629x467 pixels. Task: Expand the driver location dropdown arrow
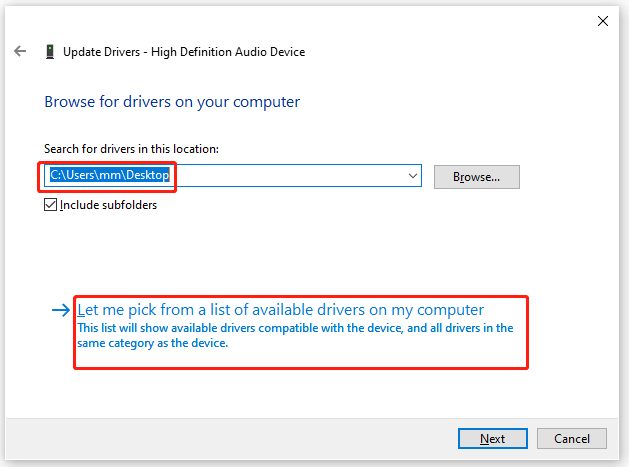pos(413,176)
